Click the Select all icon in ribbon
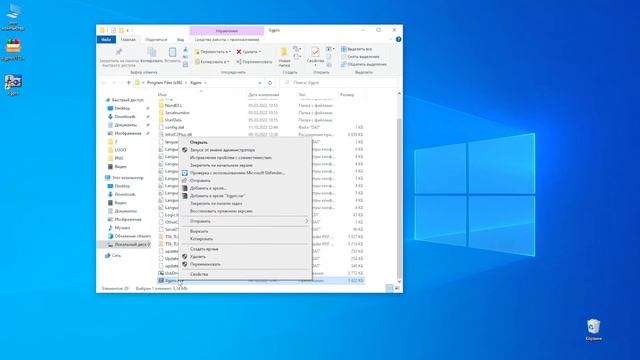This screenshot has height=360, width=640. click(344, 49)
